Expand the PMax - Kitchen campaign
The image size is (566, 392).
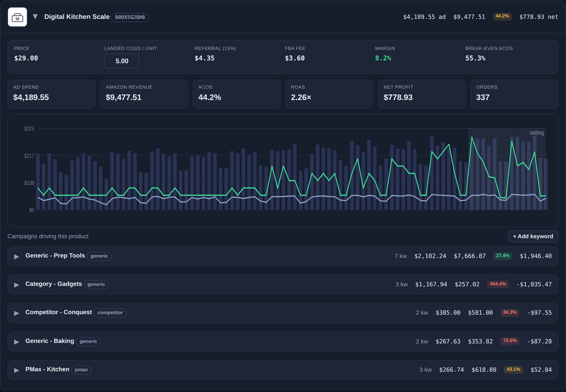17,370
